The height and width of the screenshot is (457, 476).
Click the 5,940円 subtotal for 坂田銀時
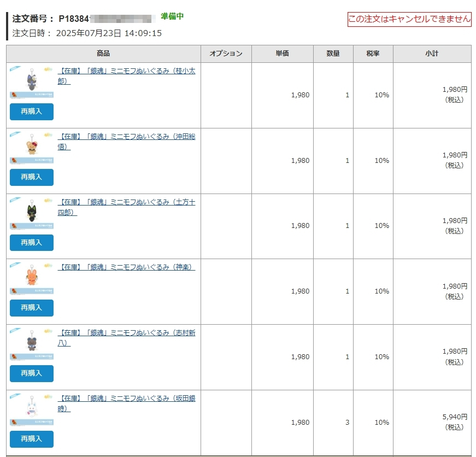(455, 417)
